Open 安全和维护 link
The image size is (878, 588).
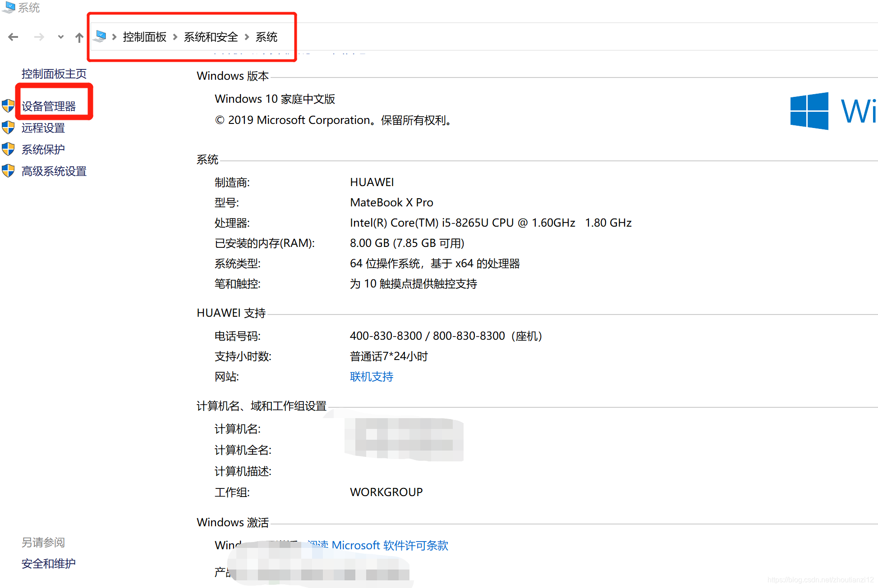click(x=48, y=564)
